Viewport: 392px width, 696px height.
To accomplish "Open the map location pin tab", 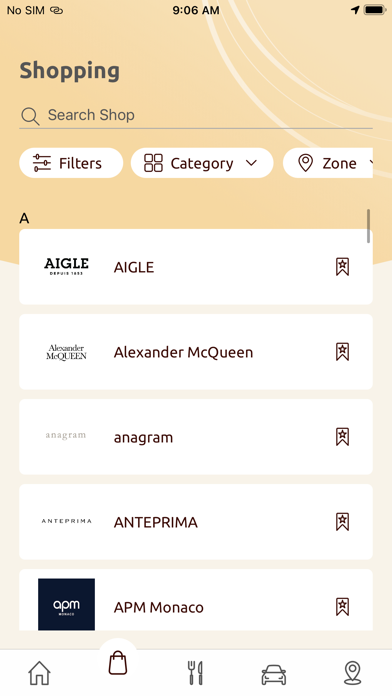I will pos(352,673).
